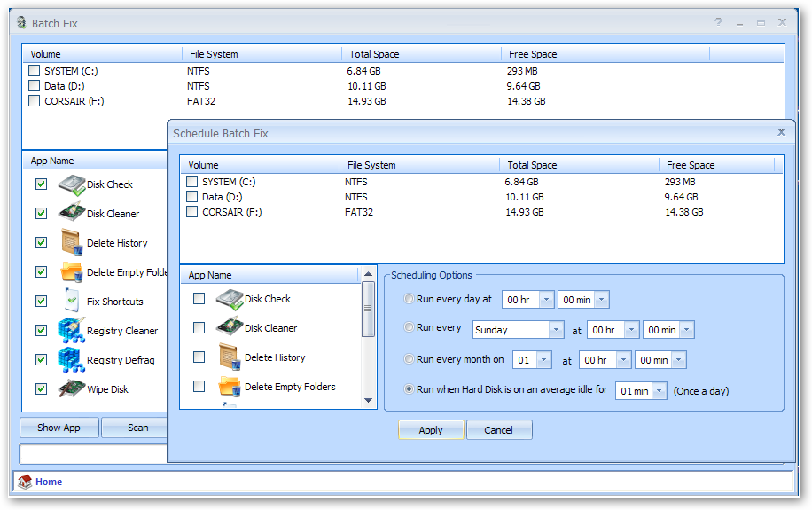Enable Disk Cleaner checkbox in Schedule dialog

tap(199, 327)
